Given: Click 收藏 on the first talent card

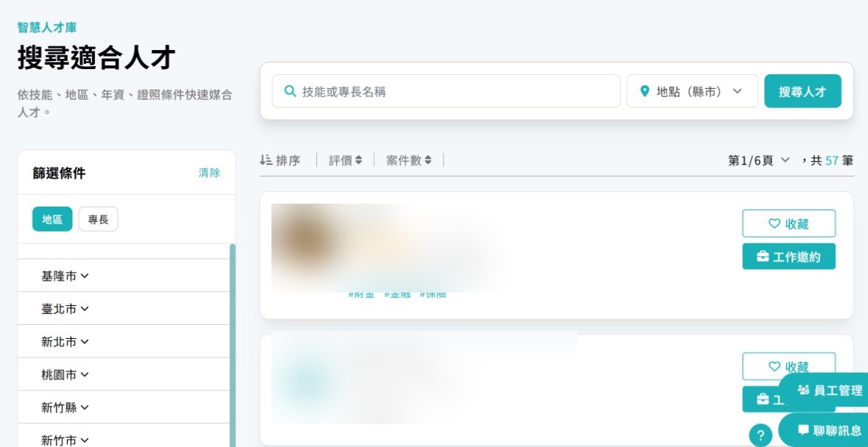Looking at the screenshot, I should coord(789,223).
